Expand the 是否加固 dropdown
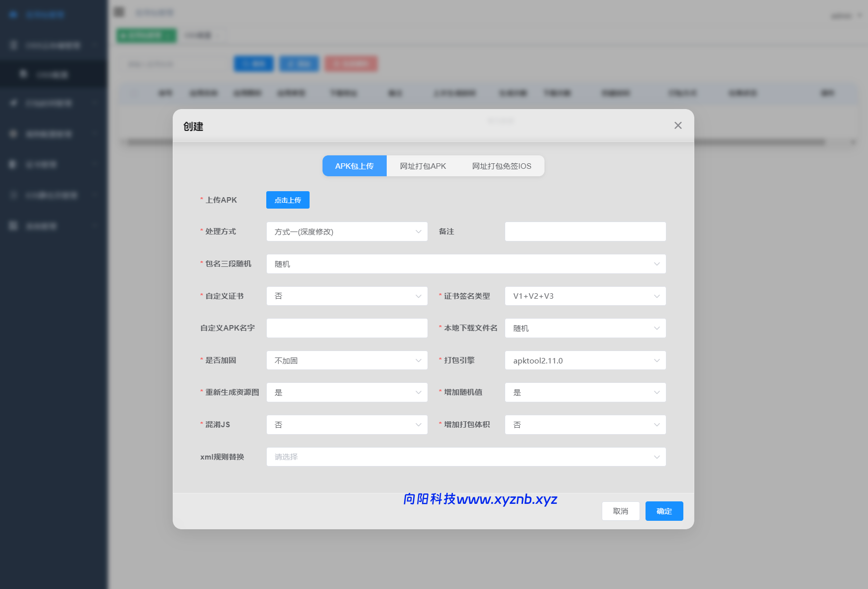 (x=346, y=360)
